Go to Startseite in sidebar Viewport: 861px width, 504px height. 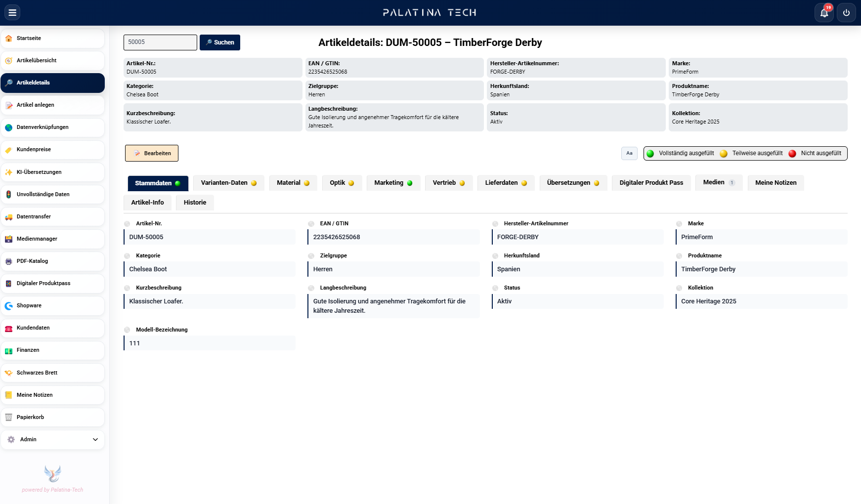pos(52,39)
